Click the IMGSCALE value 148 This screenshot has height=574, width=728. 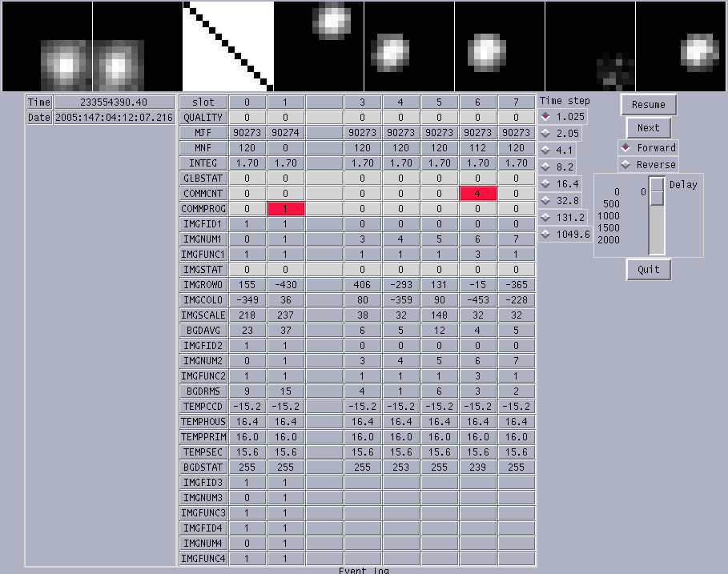tap(439, 315)
